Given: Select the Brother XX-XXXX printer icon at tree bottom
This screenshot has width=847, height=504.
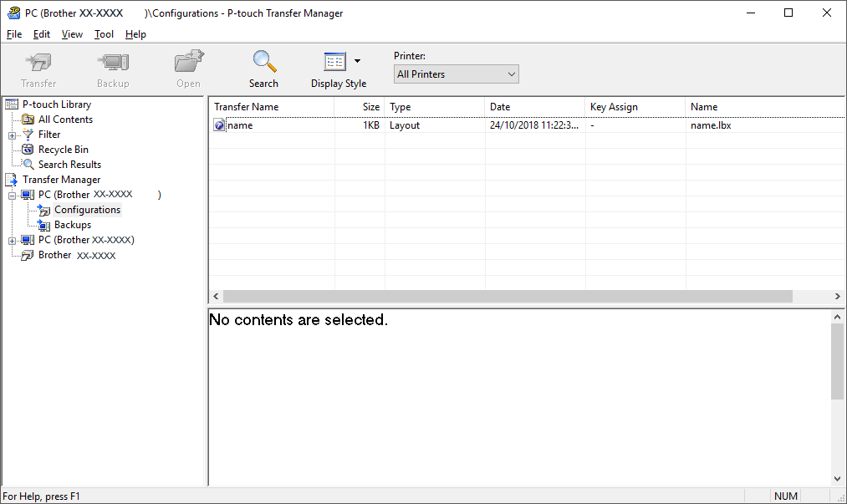Looking at the screenshot, I should pyautogui.click(x=28, y=255).
